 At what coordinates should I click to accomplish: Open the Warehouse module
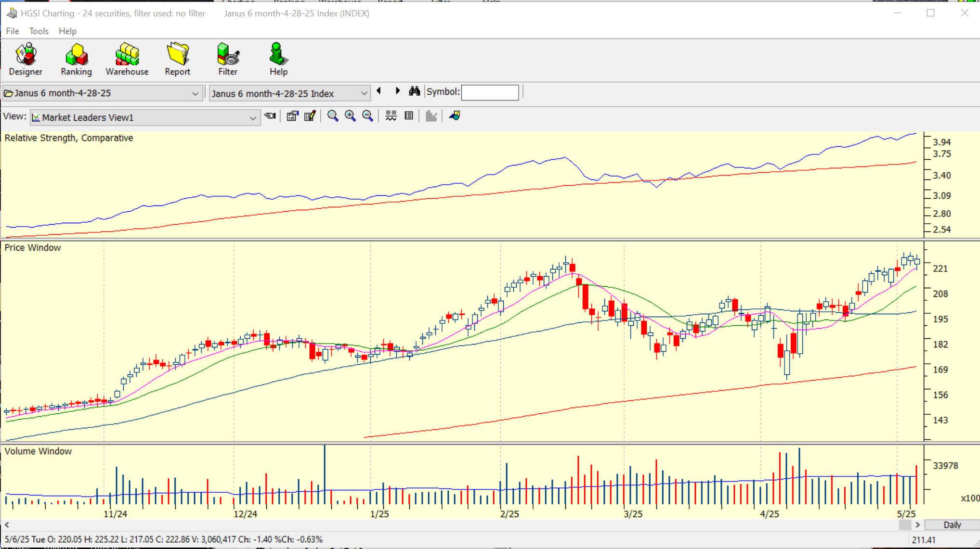tap(127, 59)
